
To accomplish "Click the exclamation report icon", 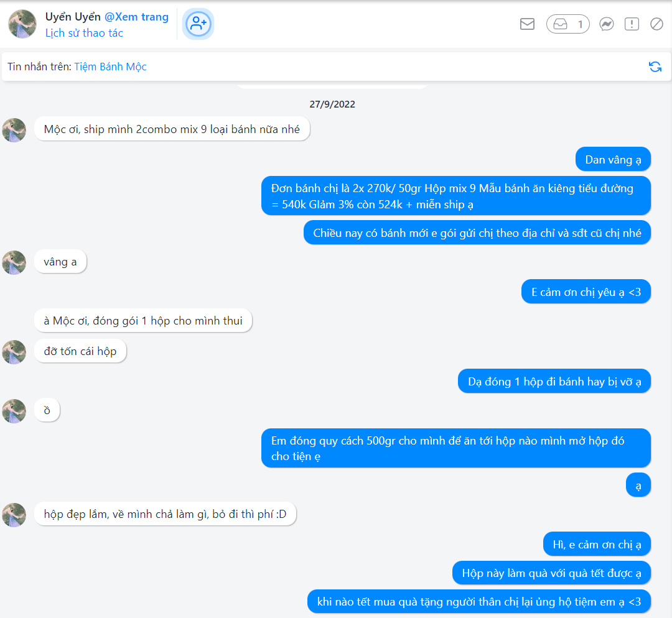I will (632, 24).
